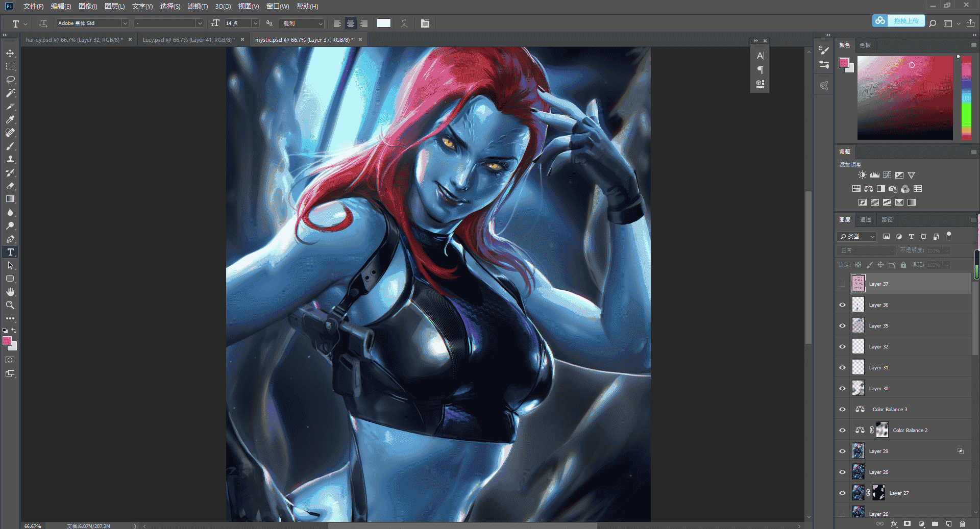
Task: Select the Lasso tool
Action: coord(10,80)
